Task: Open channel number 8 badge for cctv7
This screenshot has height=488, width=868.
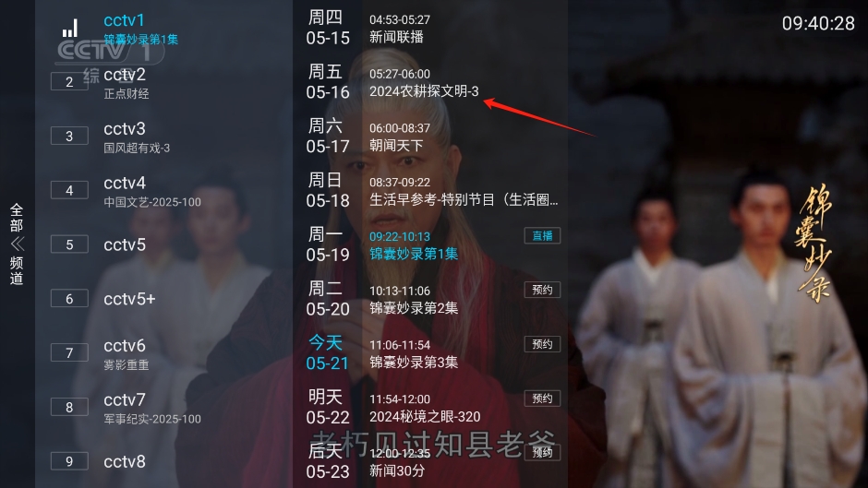Action: (69, 407)
